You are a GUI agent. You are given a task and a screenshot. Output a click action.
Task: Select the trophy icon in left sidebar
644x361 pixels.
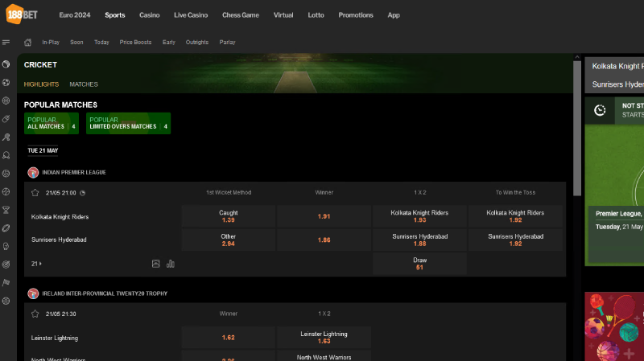[6, 210]
